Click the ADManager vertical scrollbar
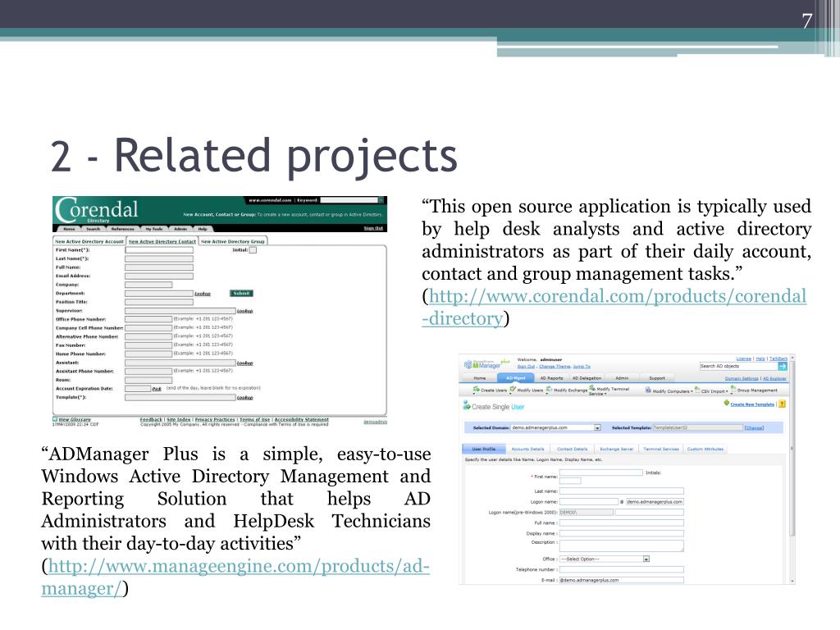 click(x=792, y=468)
